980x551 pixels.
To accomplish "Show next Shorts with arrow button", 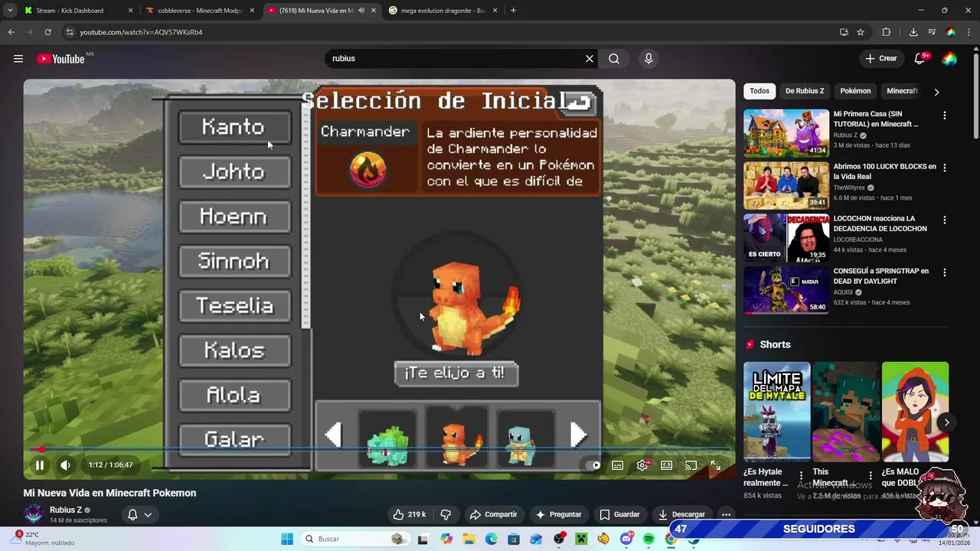I will coord(946,422).
